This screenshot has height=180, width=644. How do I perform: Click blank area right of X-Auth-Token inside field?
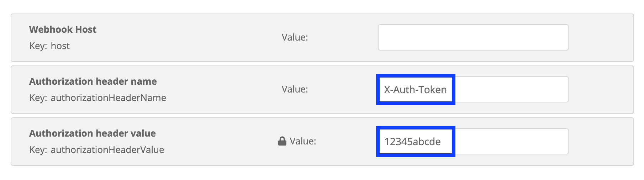511,89
